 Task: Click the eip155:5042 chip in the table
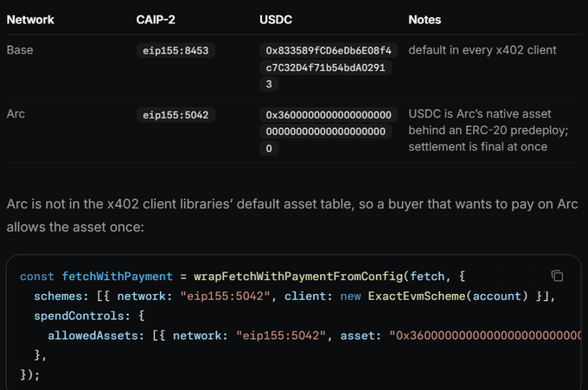(176, 115)
